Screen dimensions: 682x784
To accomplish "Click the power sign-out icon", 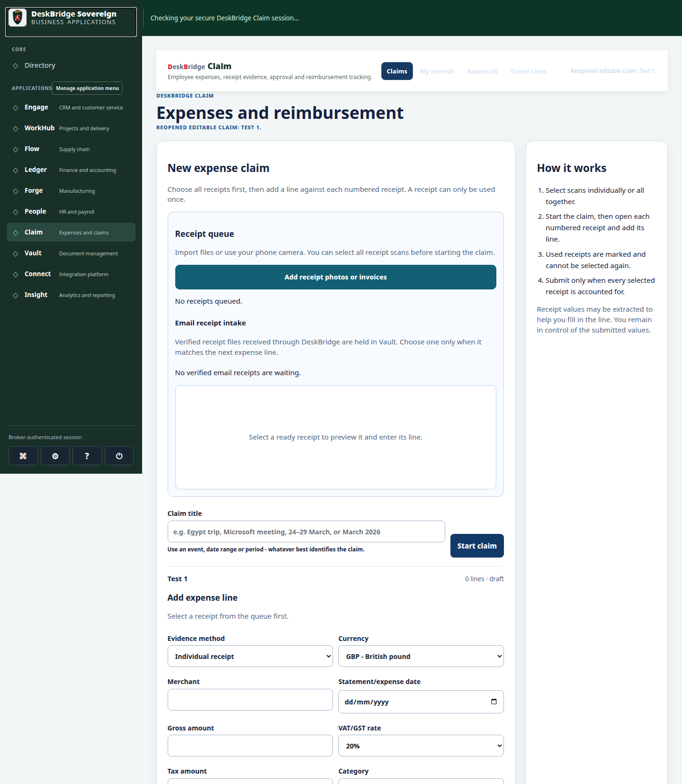I will point(119,456).
